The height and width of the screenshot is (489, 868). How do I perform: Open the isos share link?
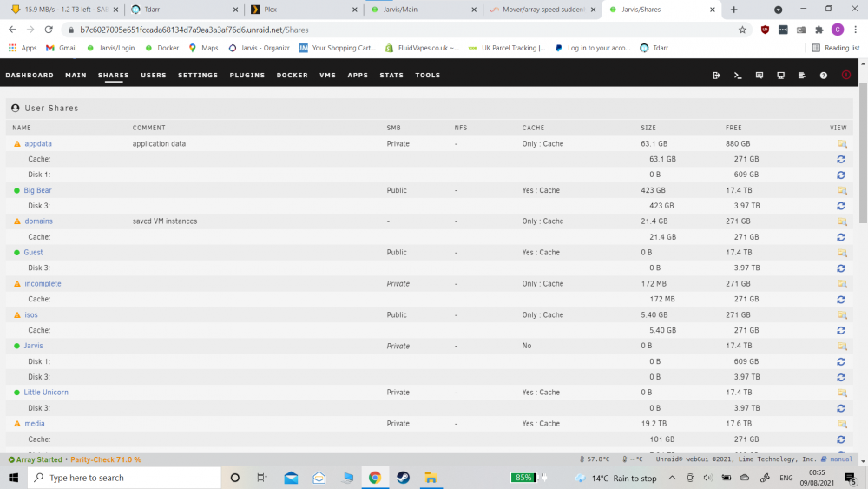[31, 314]
